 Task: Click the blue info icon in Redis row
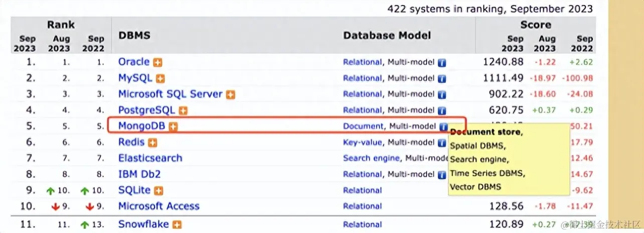tap(442, 143)
